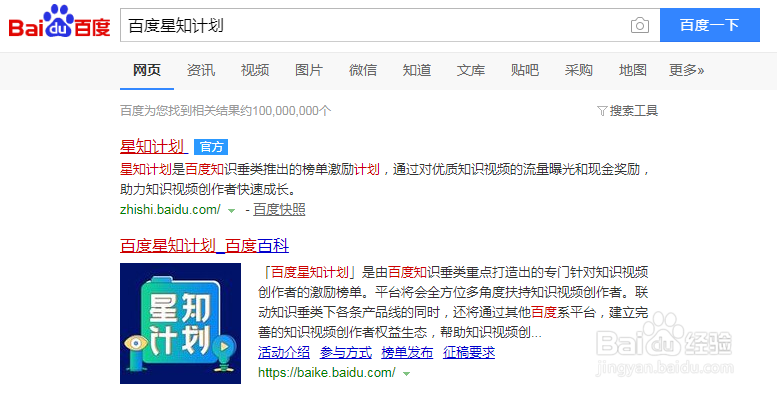
Task: Open the 贴吧 tab
Action: [525, 70]
